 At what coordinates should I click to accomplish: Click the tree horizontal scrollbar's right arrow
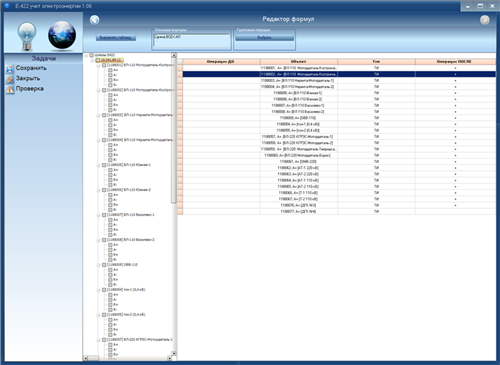(x=169, y=358)
